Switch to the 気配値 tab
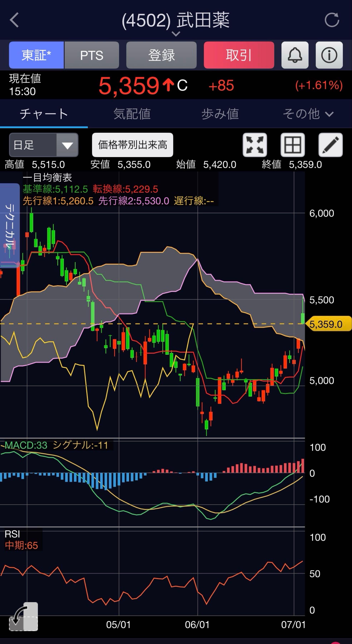The image size is (352, 644). point(132,114)
